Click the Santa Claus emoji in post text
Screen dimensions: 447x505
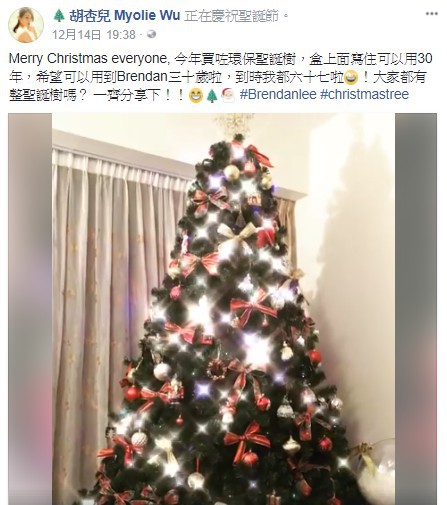(228, 95)
